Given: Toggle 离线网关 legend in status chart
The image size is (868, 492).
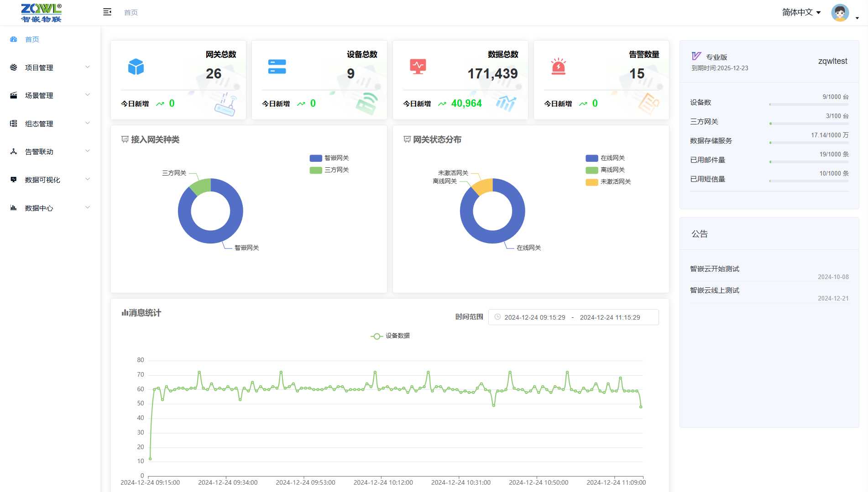Looking at the screenshot, I should 606,170.
